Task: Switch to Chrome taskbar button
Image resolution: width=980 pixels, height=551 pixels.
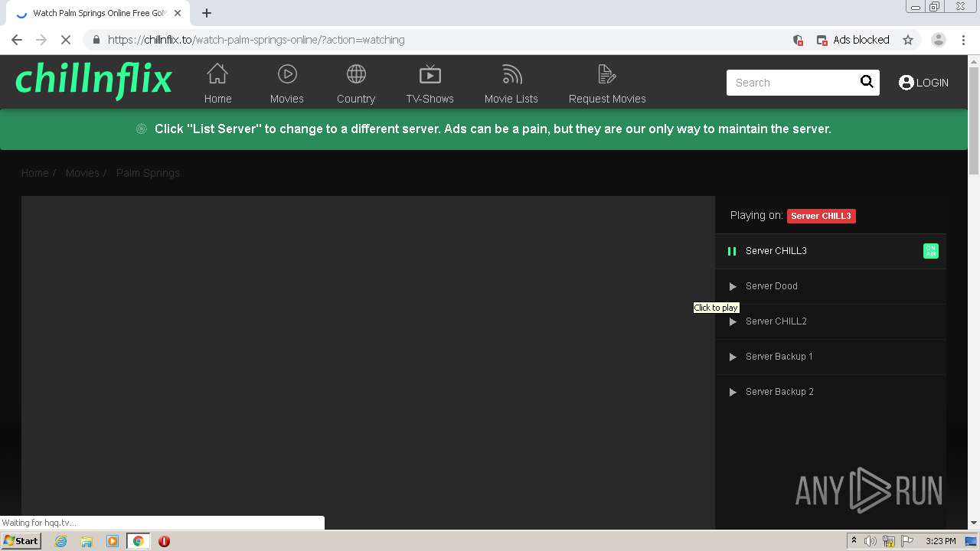Action: click(x=139, y=541)
